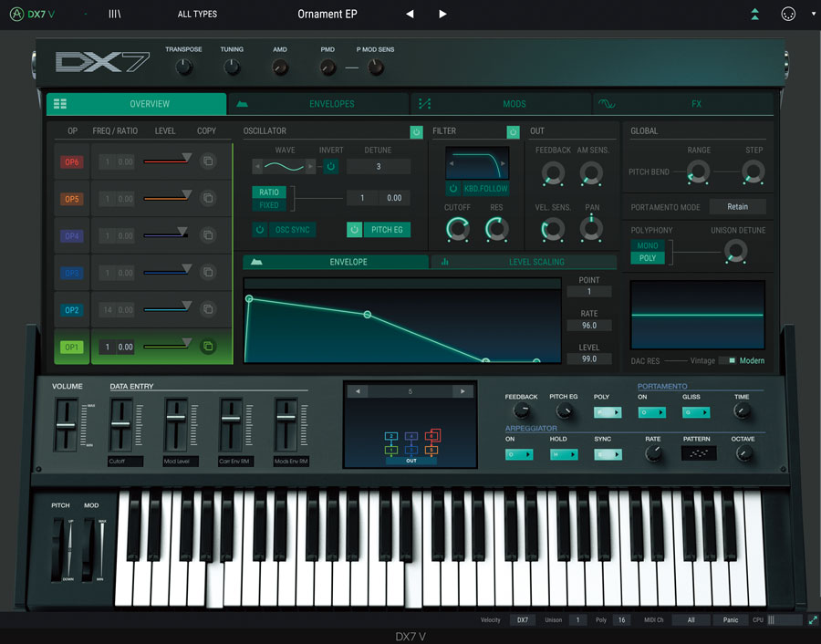Load the next preset with right arrow
Viewport: 821px width, 644px height.
tap(442, 14)
